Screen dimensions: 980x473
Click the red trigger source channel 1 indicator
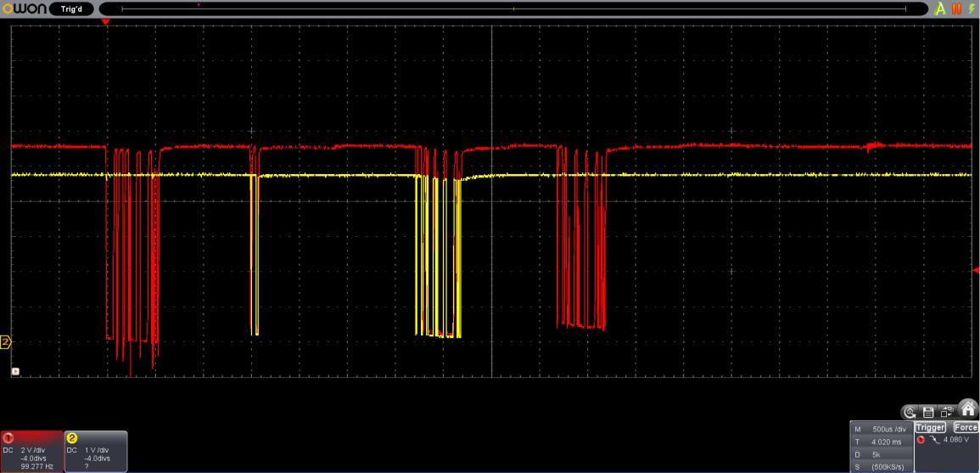[921, 439]
